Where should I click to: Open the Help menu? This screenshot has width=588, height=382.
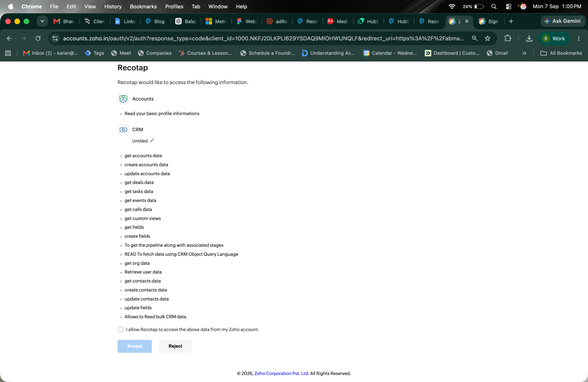[x=241, y=6]
